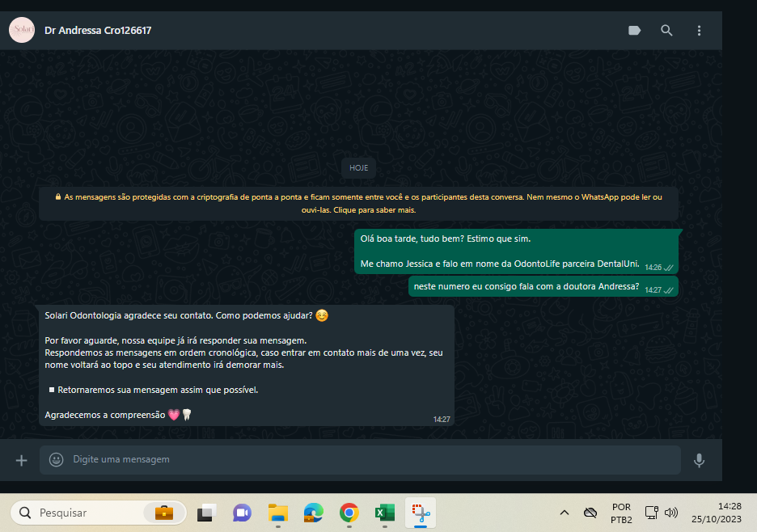Focus the 'Digite uma mensagem' input field
This screenshot has height=532, width=757.
pyautogui.click(x=360, y=459)
